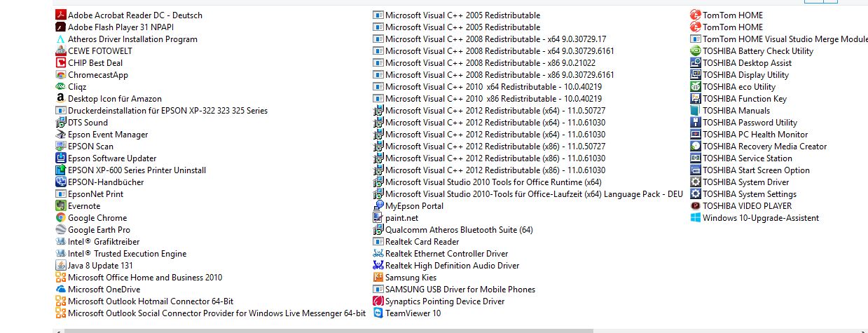Select Atheros Driver Installation Program entry

point(127,39)
